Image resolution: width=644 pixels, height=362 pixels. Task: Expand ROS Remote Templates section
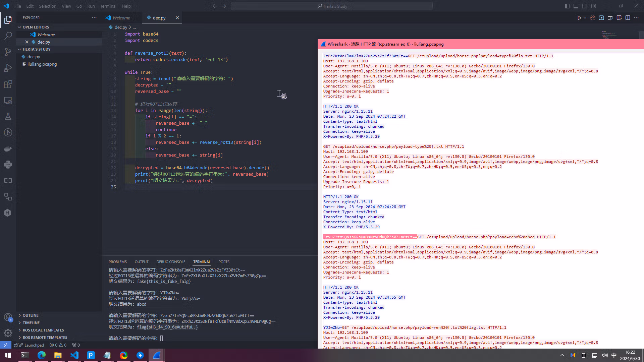pos(59,338)
